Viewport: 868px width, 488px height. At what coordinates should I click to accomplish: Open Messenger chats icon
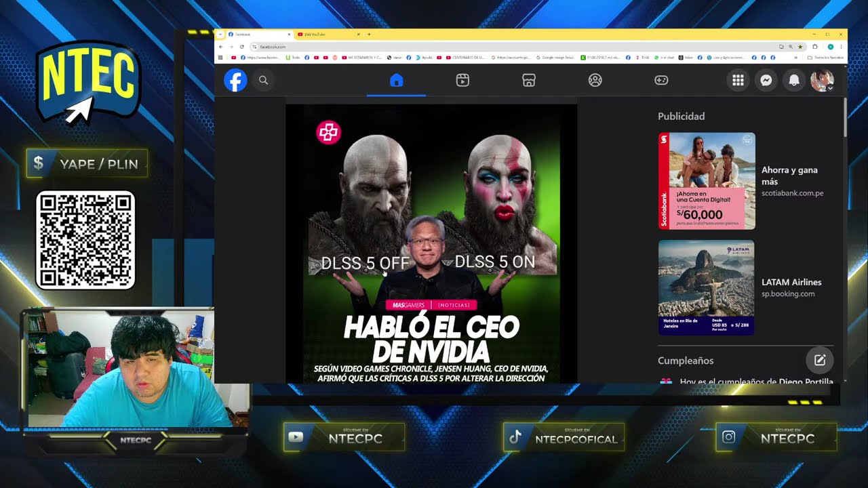tap(766, 81)
